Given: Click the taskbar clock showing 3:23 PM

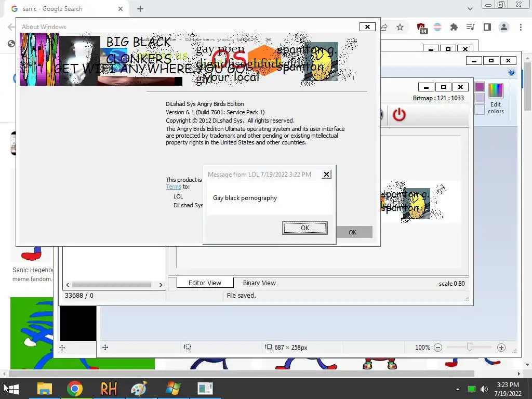Looking at the screenshot, I should [508, 389].
